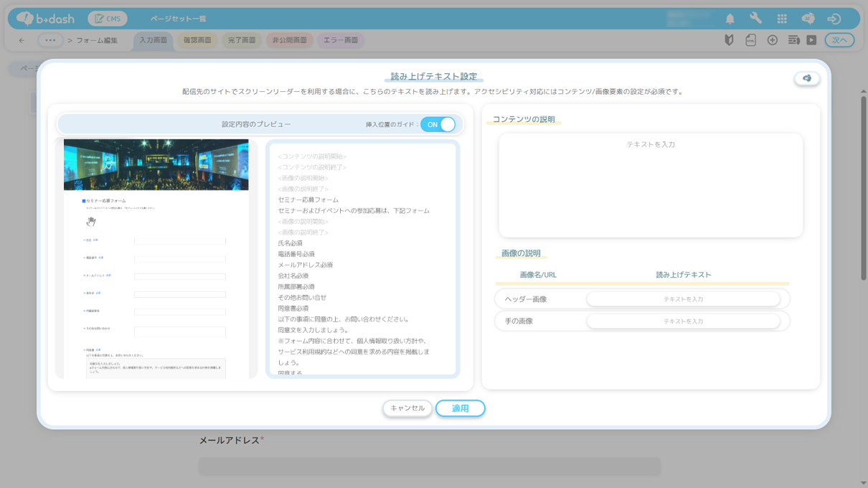
Task: Click the 適用 button
Action: [460, 408]
